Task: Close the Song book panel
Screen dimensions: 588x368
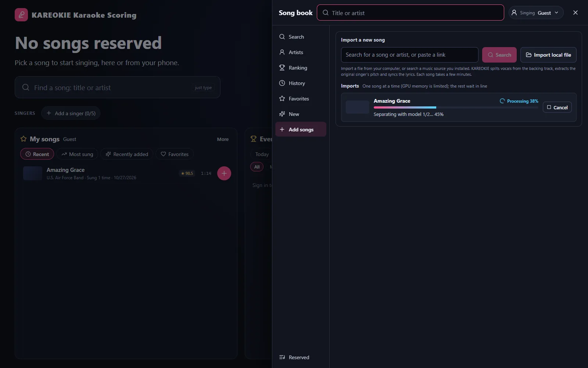Action: 576,13
